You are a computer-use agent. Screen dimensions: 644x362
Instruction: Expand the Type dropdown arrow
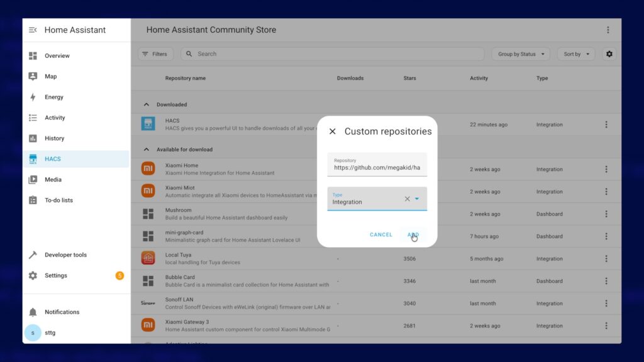point(417,199)
